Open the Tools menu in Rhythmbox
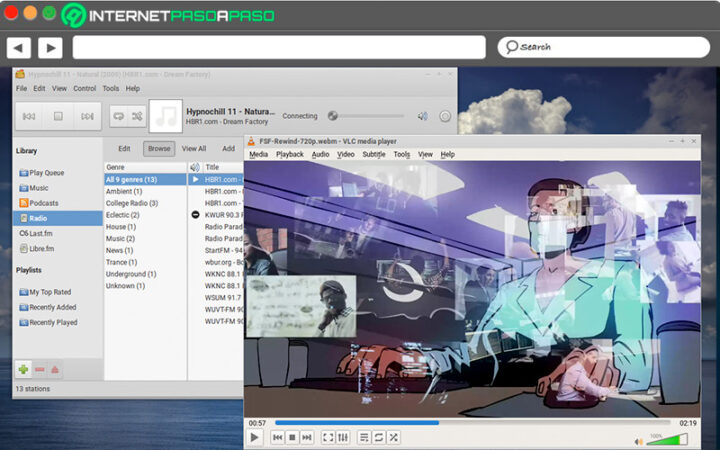Screen dimensions: 720x450 (x=110, y=88)
